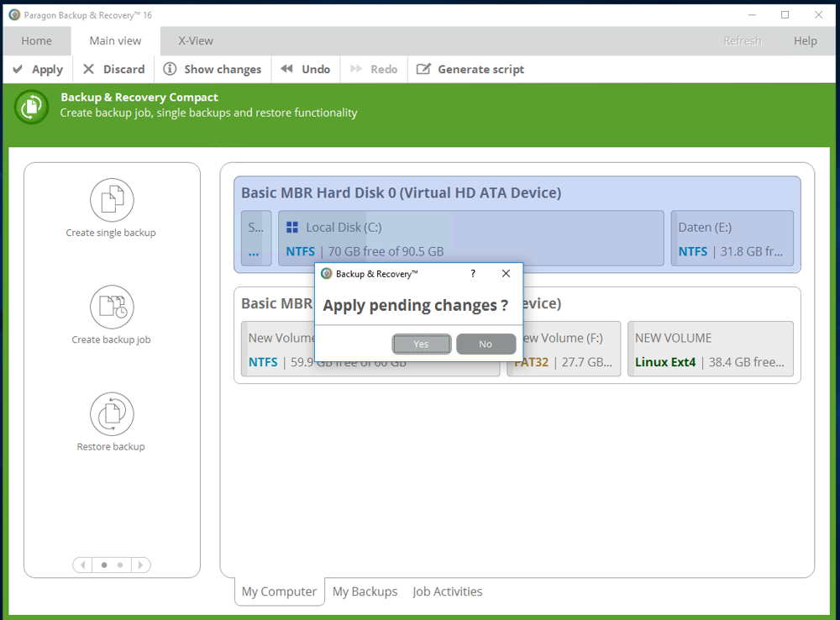Open the Help menu
This screenshot has width=840, height=620.
tap(804, 40)
